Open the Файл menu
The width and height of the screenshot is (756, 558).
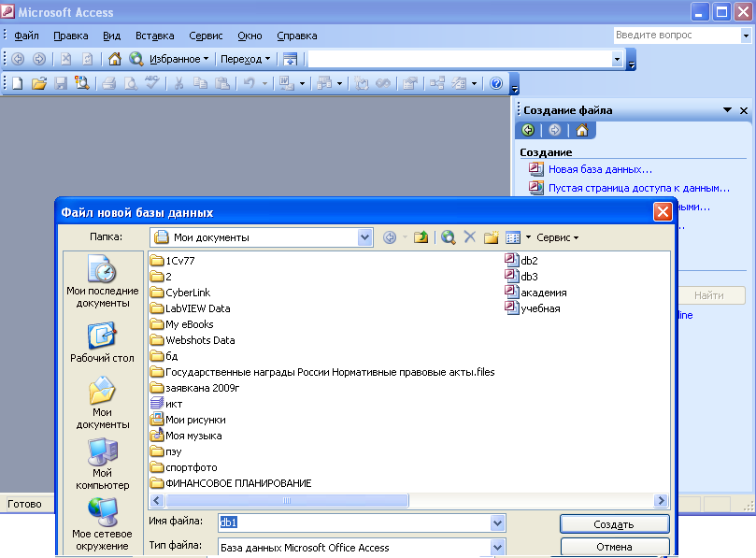(26, 36)
